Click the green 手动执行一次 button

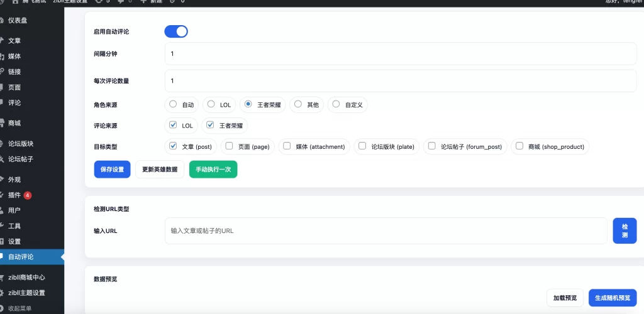coord(213,170)
